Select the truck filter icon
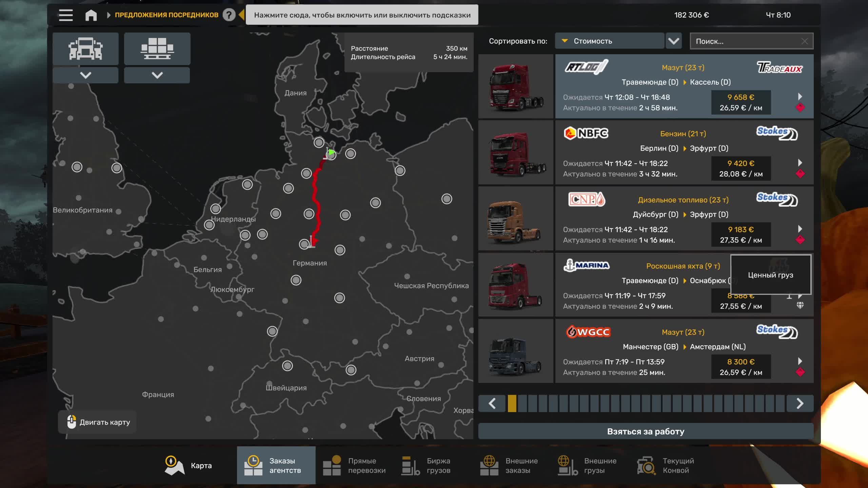 tap(85, 49)
